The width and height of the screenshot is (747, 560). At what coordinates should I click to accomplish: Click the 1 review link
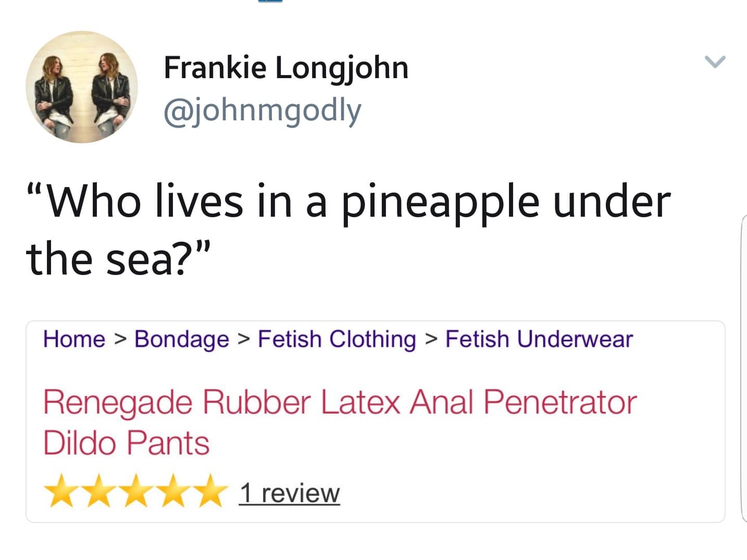[x=289, y=493]
